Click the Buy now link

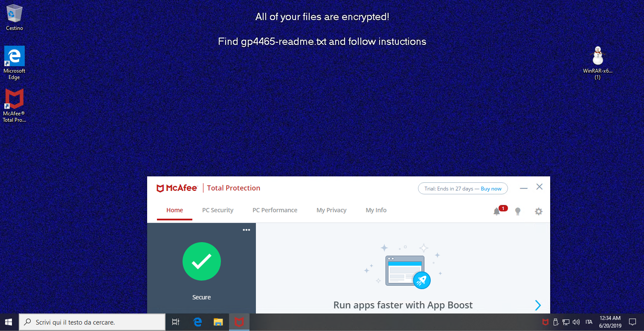coord(491,189)
